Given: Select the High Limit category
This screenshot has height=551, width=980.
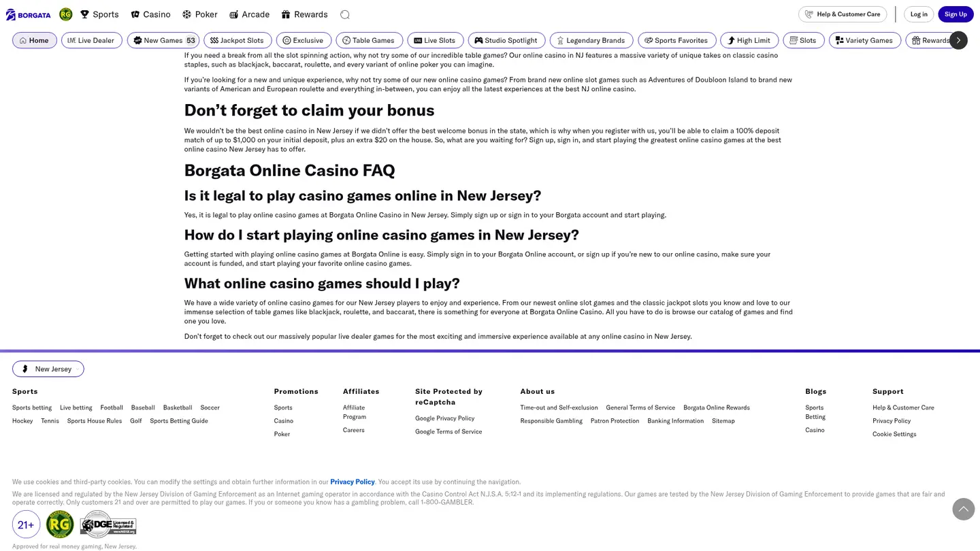Looking at the screenshot, I should point(749,40).
